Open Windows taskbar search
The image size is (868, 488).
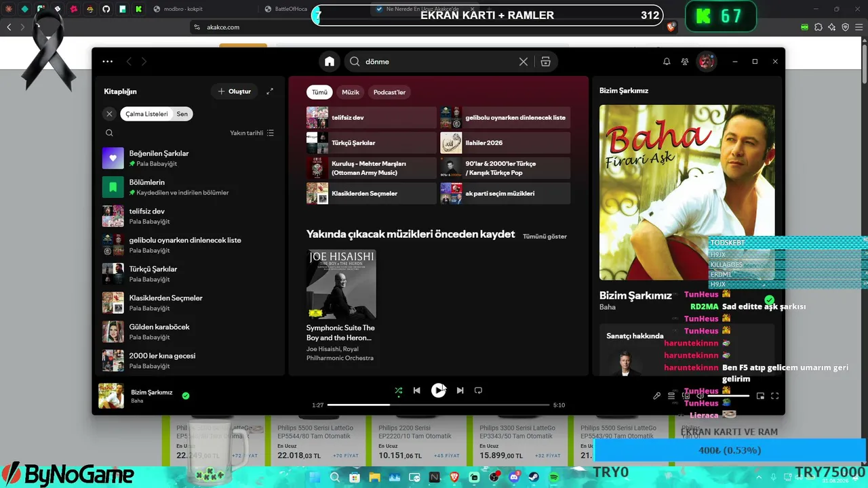(335, 478)
